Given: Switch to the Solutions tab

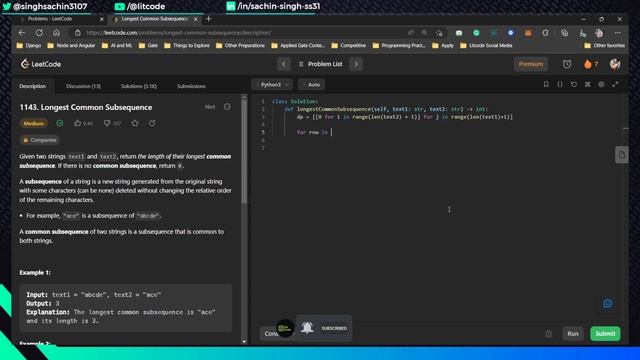Looking at the screenshot, I should [x=139, y=86].
